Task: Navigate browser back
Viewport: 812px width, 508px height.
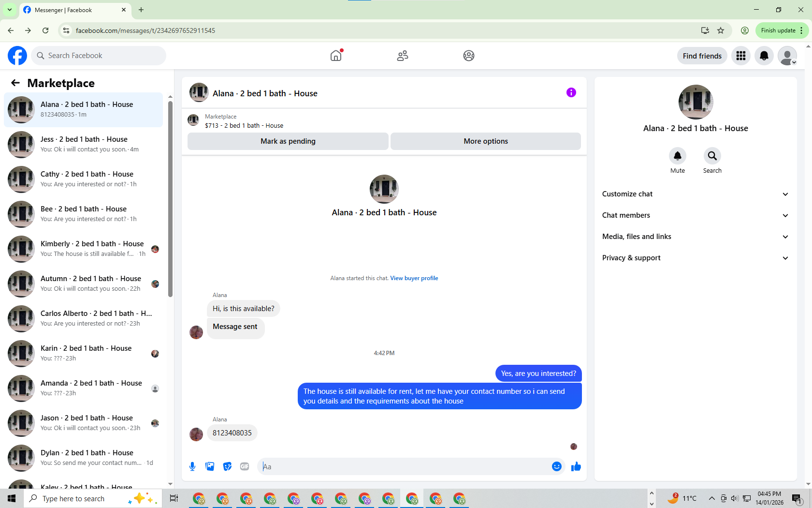Action: pos(11,30)
